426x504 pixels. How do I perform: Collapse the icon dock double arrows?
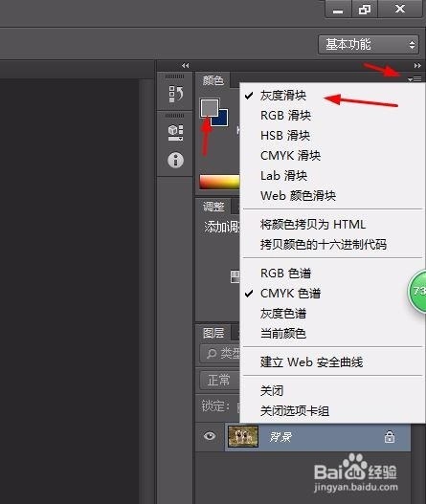[185, 66]
